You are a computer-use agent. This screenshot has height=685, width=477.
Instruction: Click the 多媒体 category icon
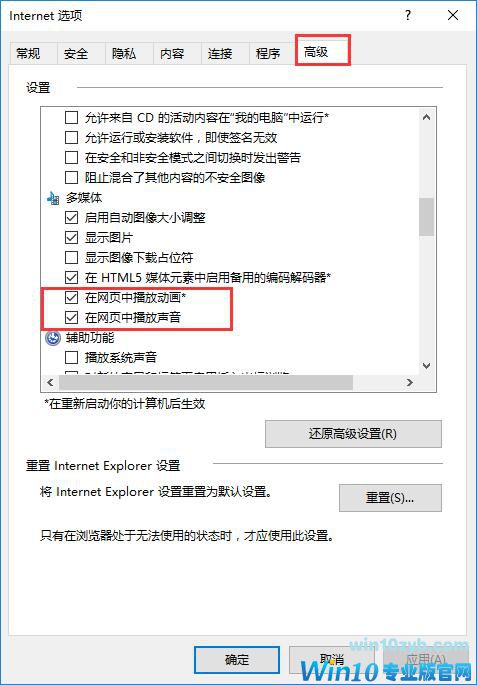click(x=53, y=199)
